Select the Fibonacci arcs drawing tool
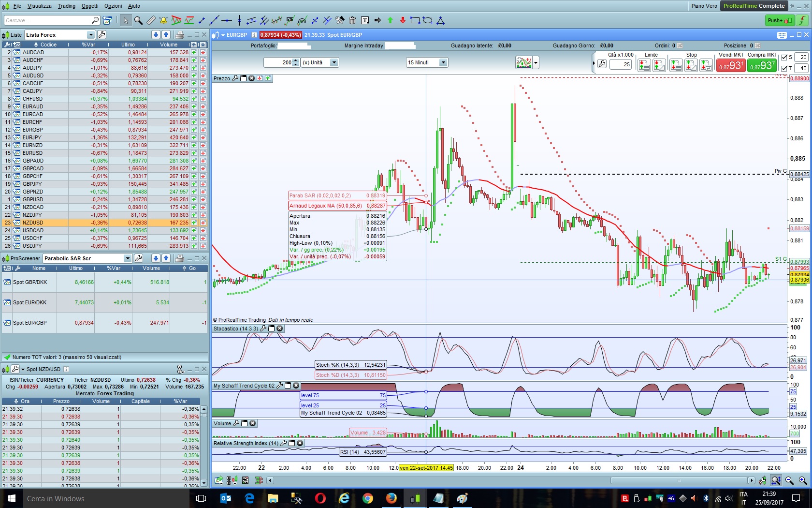The height and width of the screenshot is (508, 812). tap(302, 20)
